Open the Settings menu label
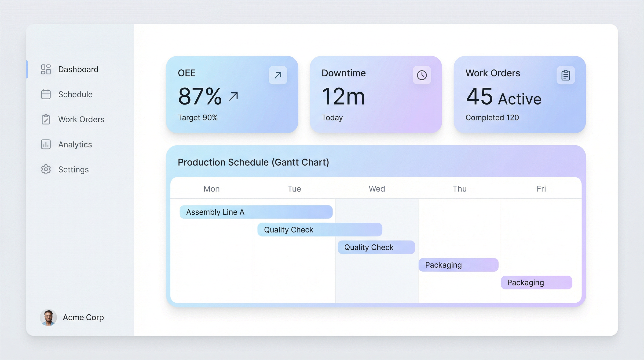Screen dimensions: 644x360 tap(73, 169)
